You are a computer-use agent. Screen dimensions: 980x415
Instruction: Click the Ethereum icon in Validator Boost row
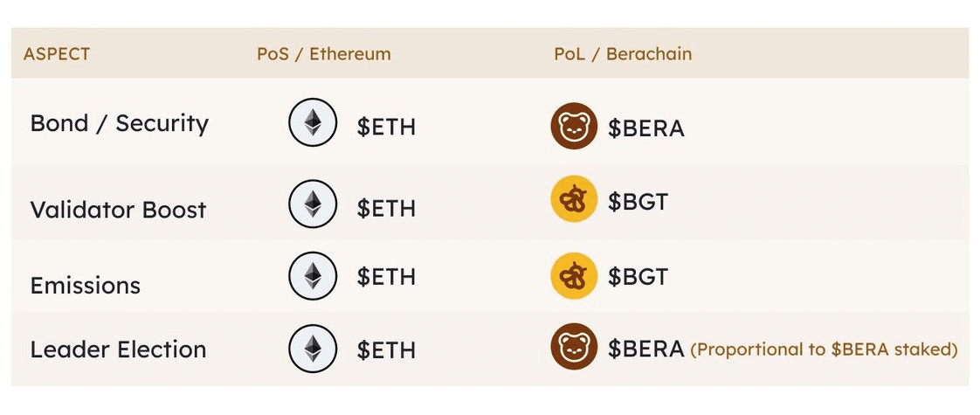(x=312, y=205)
